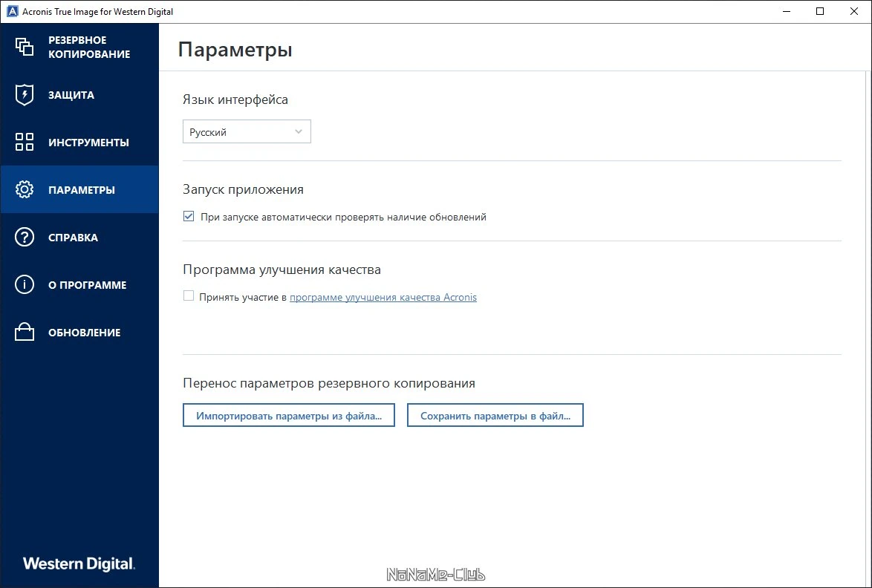872x588 pixels.
Task: Click Сохранить параметры в файл button
Action: click(x=495, y=415)
